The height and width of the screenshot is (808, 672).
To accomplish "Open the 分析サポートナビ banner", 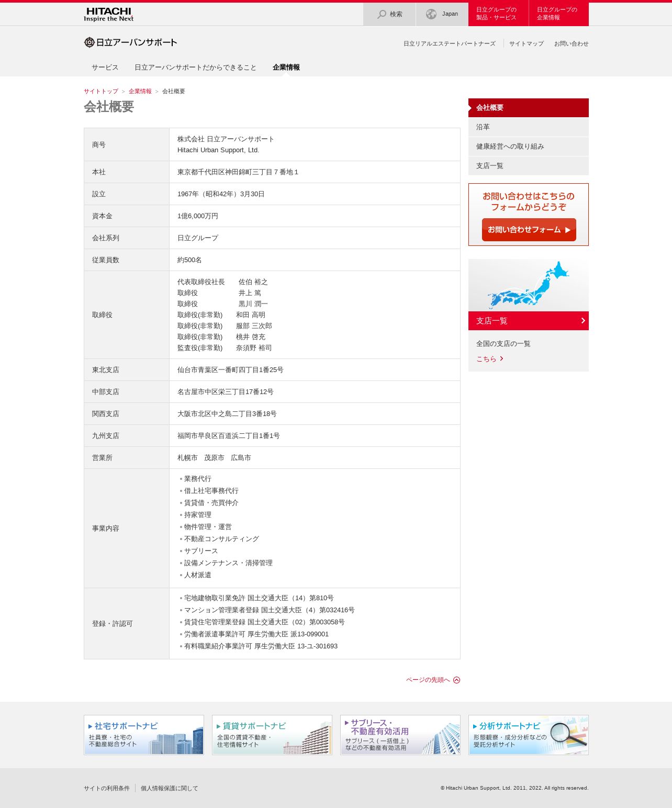I will [529, 735].
